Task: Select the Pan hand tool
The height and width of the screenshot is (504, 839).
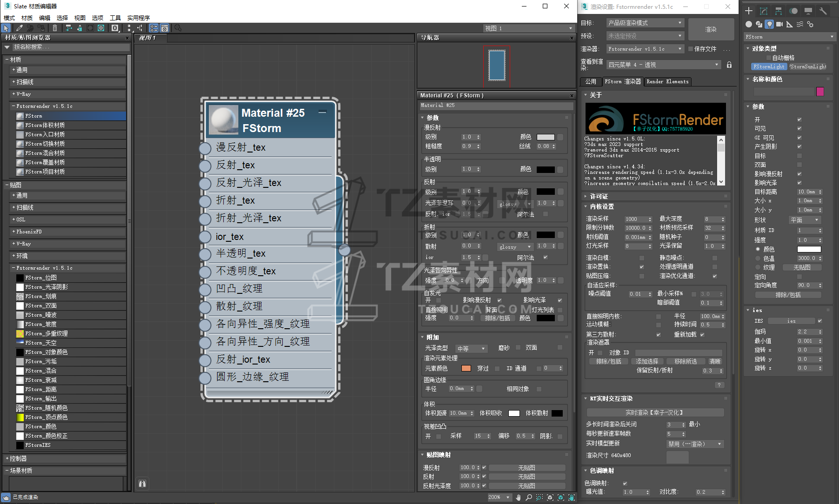Action: tap(518, 497)
